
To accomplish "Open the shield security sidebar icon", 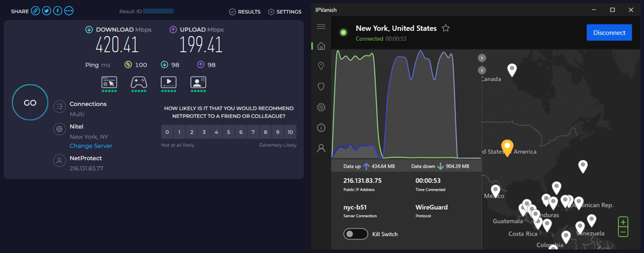I will [321, 87].
